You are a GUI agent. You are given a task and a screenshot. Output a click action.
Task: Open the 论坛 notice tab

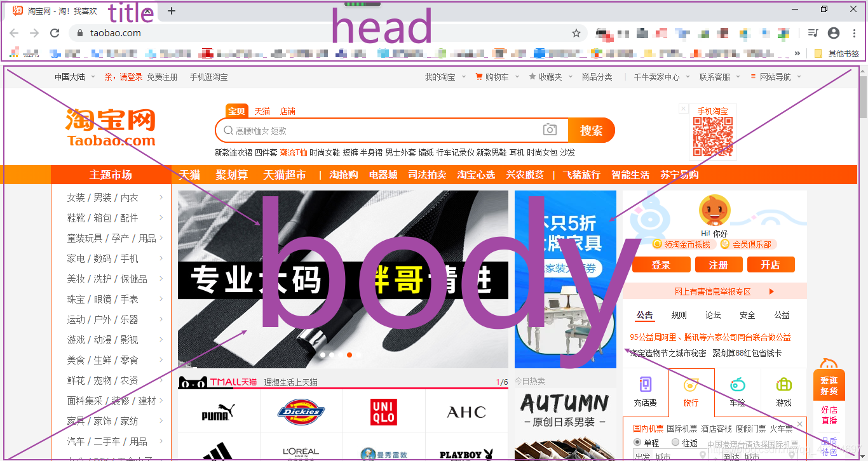click(713, 315)
